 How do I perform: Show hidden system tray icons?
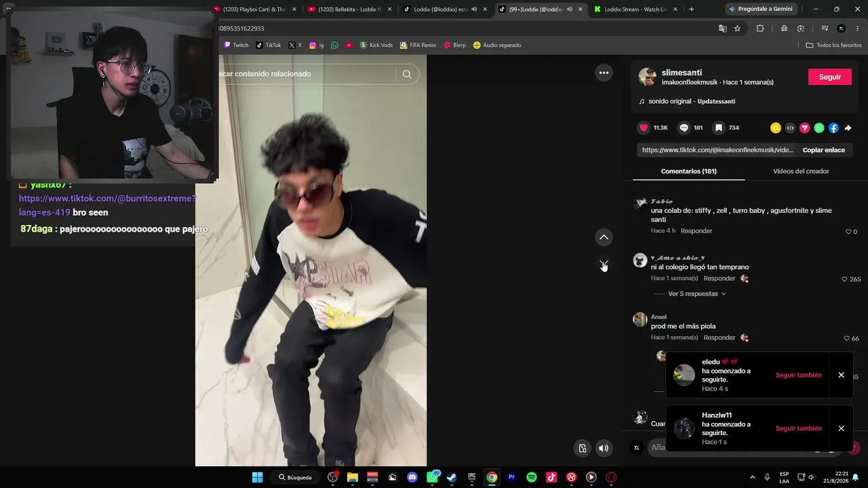tap(752, 477)
